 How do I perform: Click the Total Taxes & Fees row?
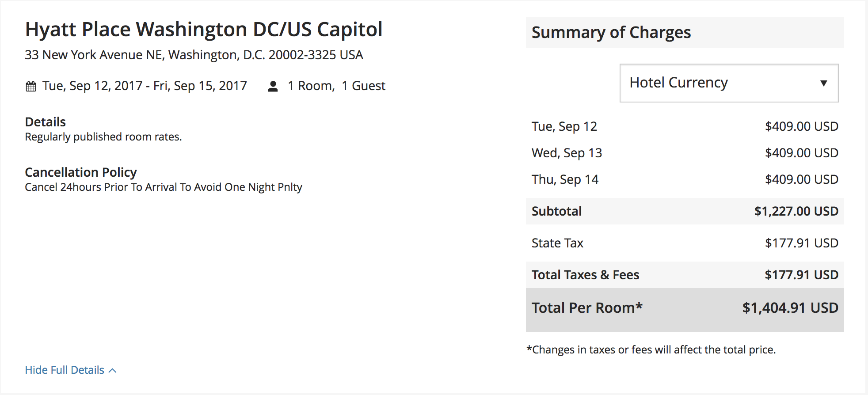pyautogui.click(x=685, y=275)
